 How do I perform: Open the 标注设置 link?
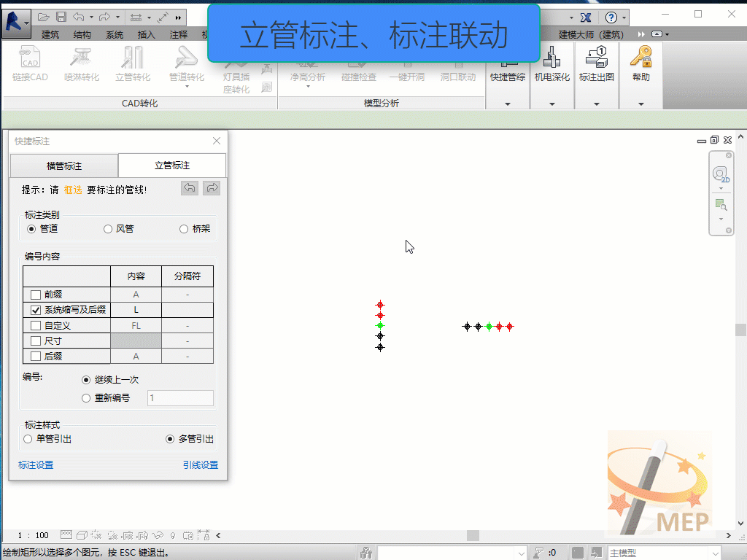pyautogui.click(x=36, y=465)
